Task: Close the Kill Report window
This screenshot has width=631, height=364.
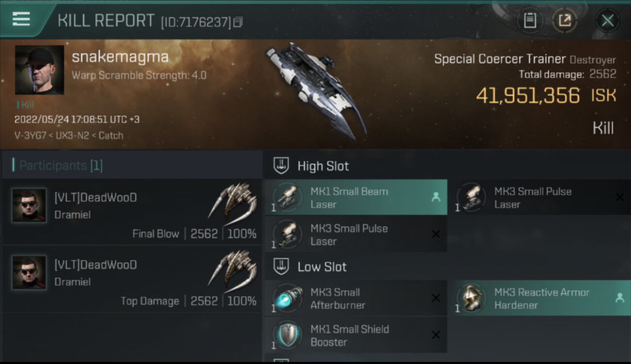Action: click(607, 20)
